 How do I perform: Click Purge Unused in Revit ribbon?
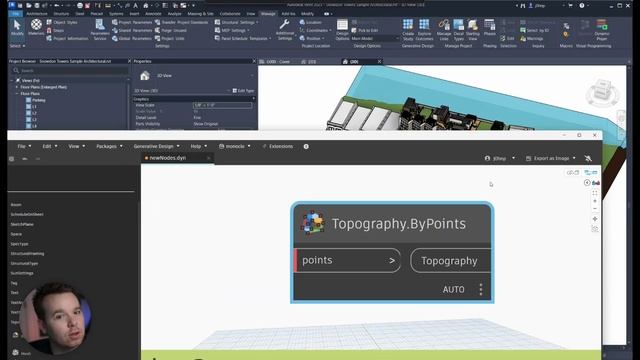(x=171, y=30)
